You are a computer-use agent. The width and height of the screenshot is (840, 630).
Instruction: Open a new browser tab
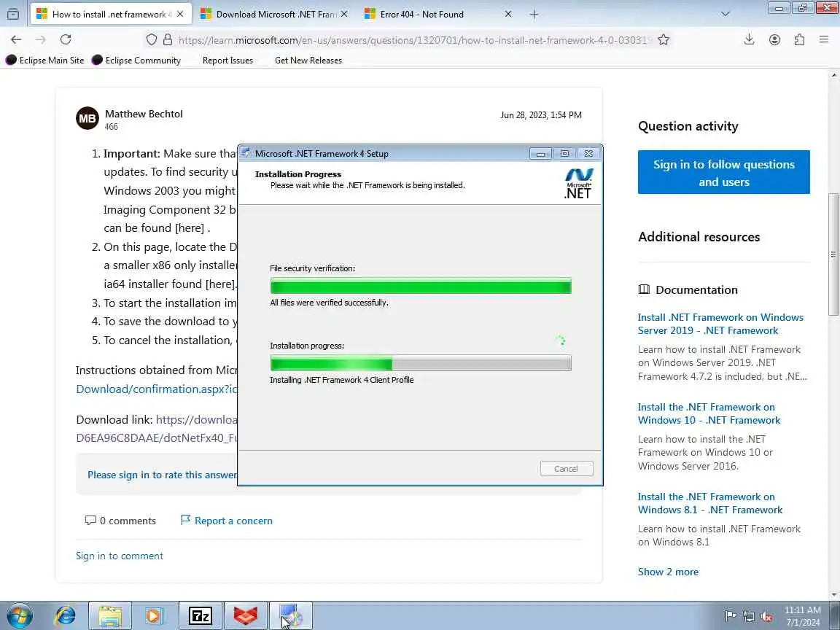coord(534,15)
